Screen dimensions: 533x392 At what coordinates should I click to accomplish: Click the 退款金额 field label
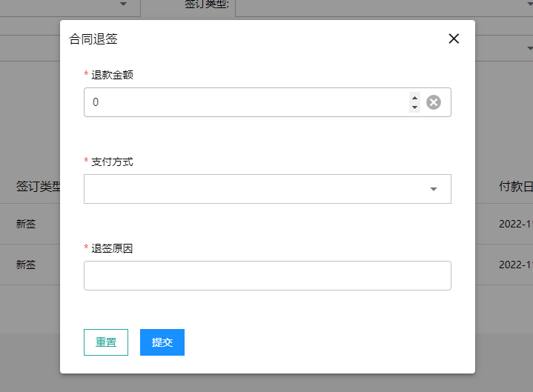coord(112,75)
